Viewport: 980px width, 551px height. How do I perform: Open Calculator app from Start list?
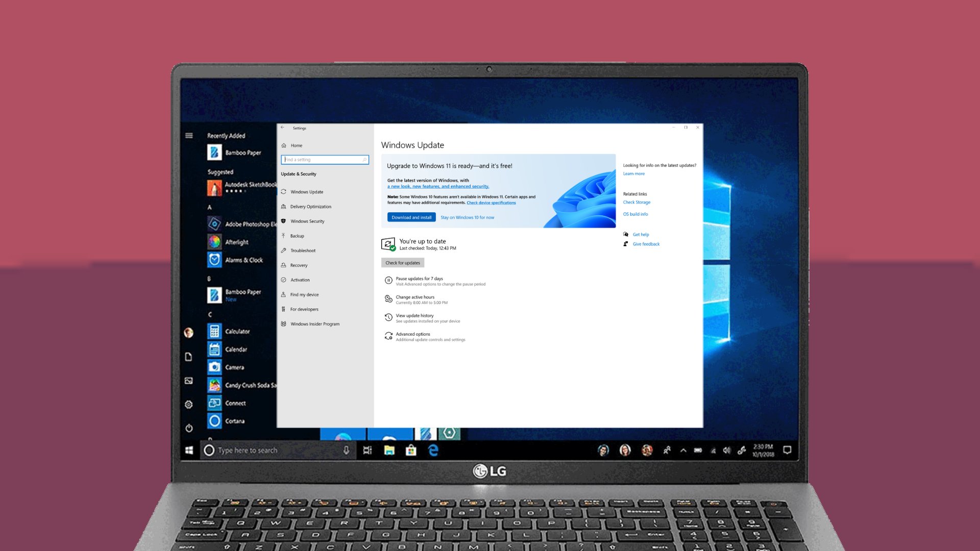click(237, 331)
